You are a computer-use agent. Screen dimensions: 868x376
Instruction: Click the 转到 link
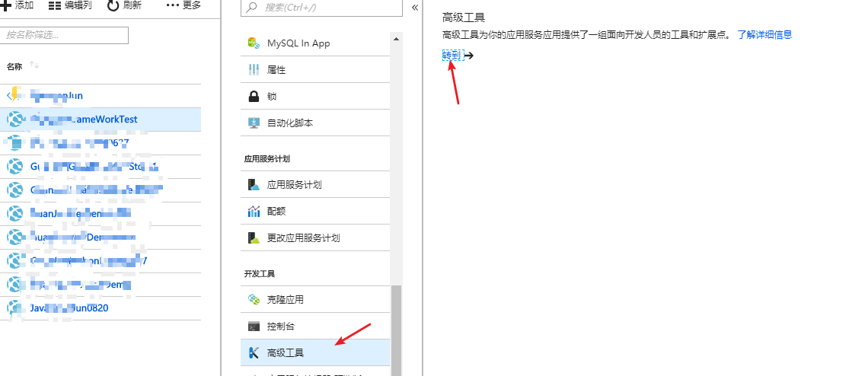[452, 56]
